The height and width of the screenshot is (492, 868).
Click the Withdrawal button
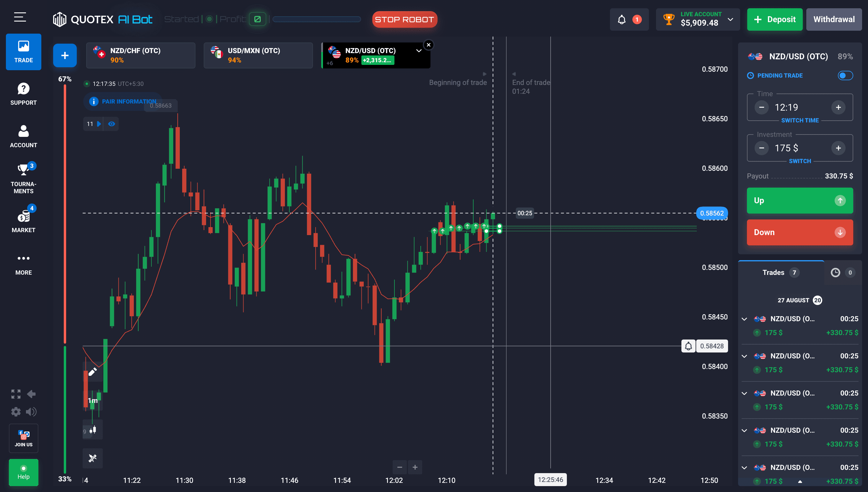834,19
